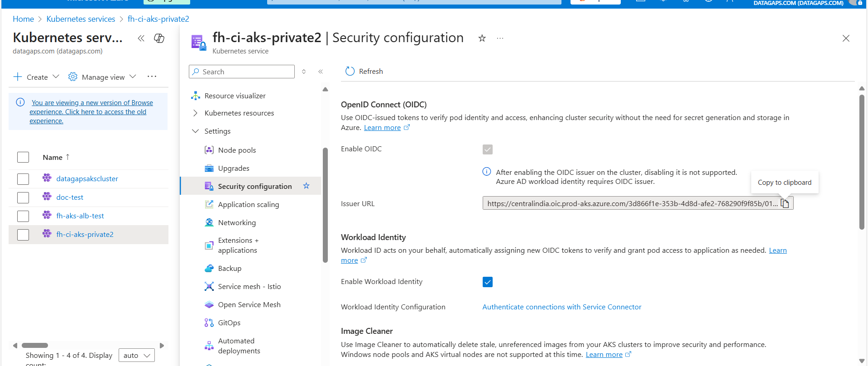Toggle the Enable Workload Identity checkbox
The image size is (868, 366).
(488, 282)
